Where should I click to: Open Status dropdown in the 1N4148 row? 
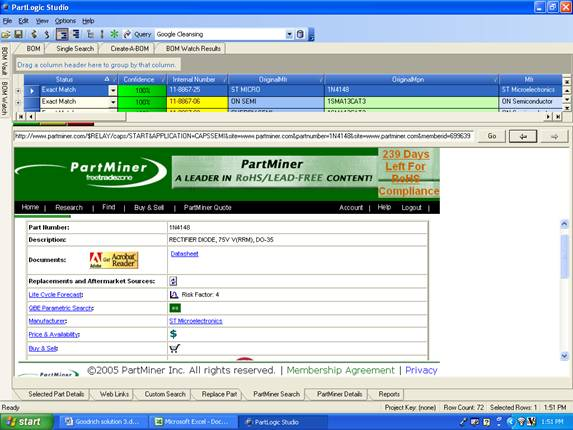113,90
